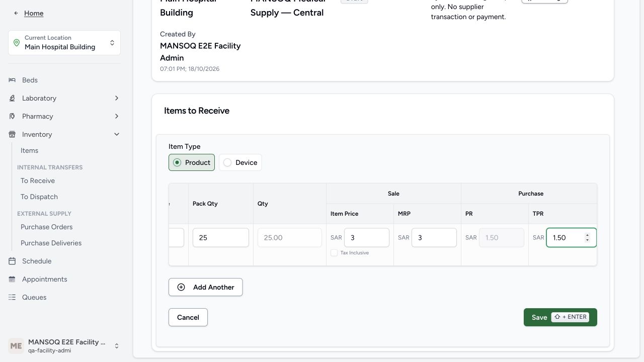The width and height of the screenshot is (644, 362).
Task: Open the Current Location switcher chevrons
Action: (x=112, y=43)
